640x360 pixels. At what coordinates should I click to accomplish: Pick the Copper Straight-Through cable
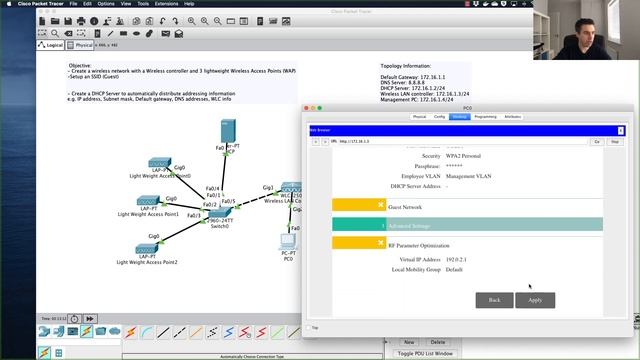pos(163,333)
